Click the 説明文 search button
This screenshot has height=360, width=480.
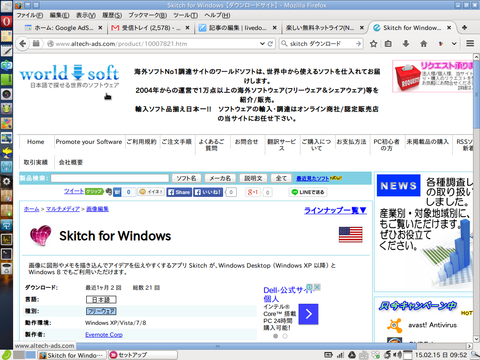coord(253,178)
